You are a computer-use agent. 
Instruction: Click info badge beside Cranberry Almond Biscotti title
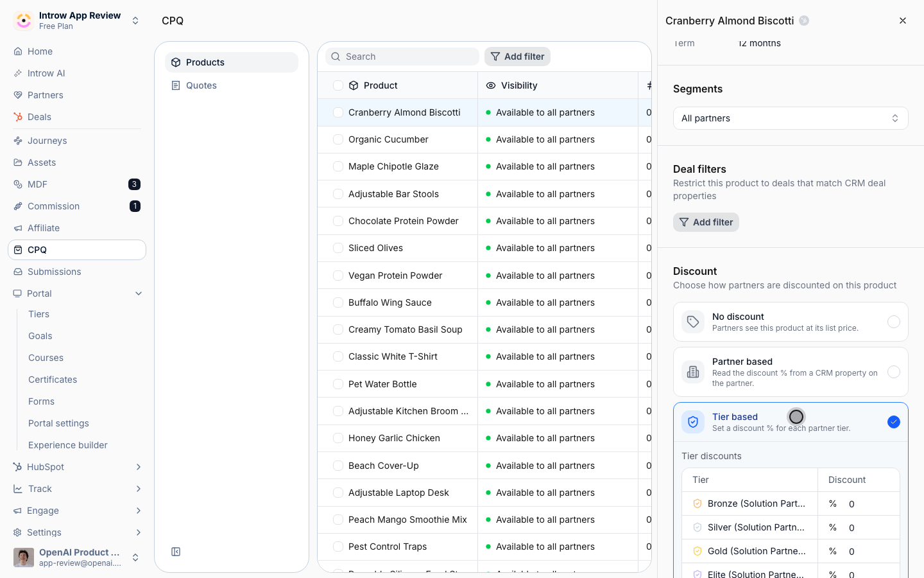click(804, 21)
